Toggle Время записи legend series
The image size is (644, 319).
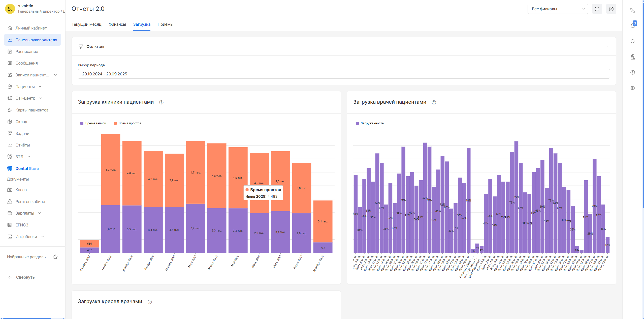(x=93, y=123)
